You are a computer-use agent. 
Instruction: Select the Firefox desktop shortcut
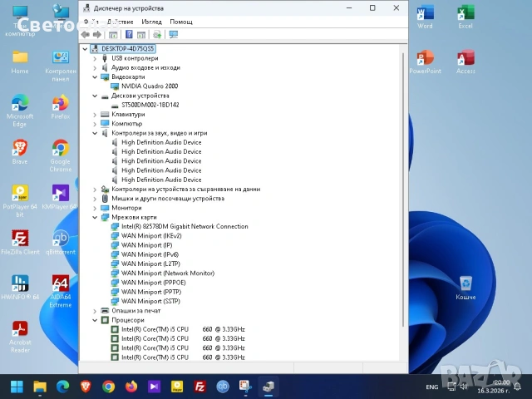click(61, 107)
